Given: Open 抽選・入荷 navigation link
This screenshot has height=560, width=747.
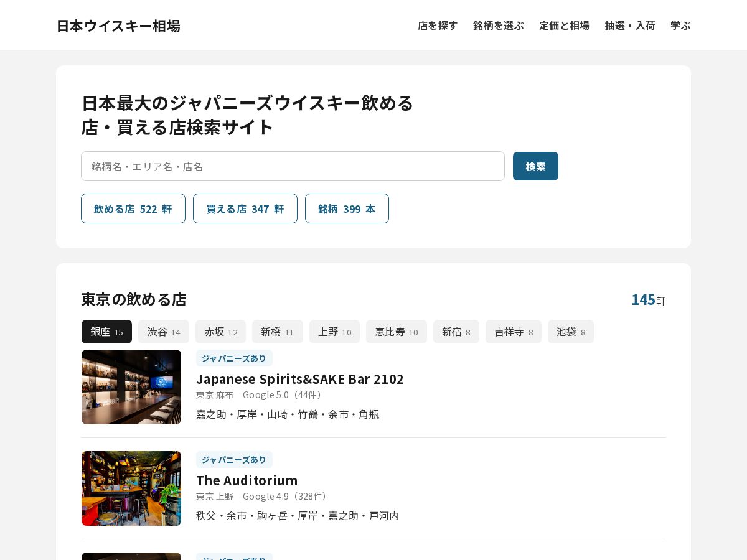Looking at the screenshot, I should coord(630,26).
